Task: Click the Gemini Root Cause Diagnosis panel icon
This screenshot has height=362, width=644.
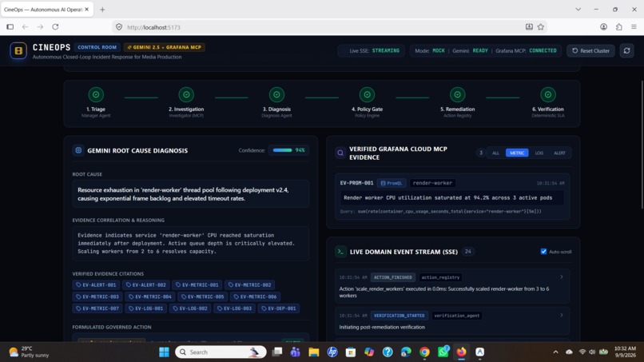Action: tap(78, 150)
